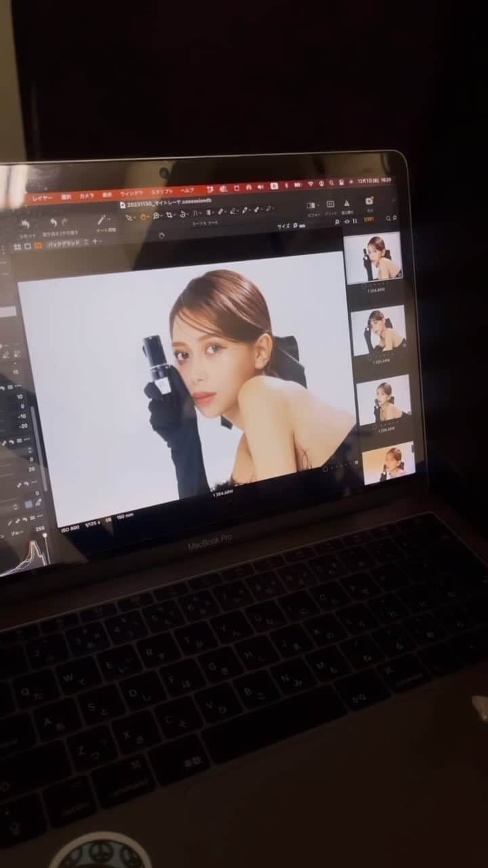Select the warm-toned fourth thumbnail in browser
The width and height of the screenshot is (488, 868).
(388, 462)
